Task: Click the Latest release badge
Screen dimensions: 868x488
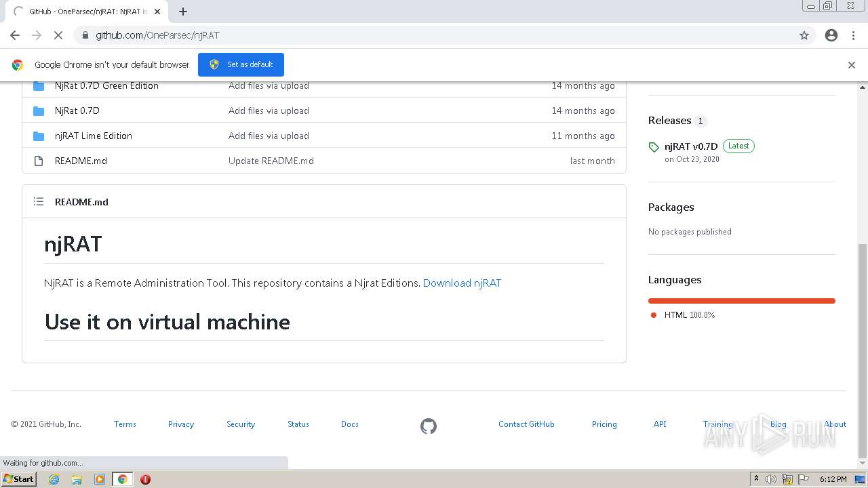Action: (738, 146)
